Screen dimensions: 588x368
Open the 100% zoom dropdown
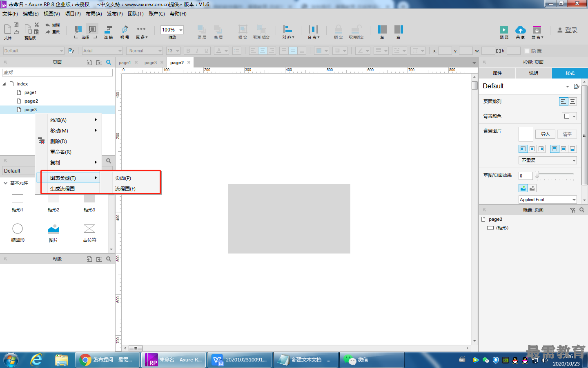(x=180, y=30)
